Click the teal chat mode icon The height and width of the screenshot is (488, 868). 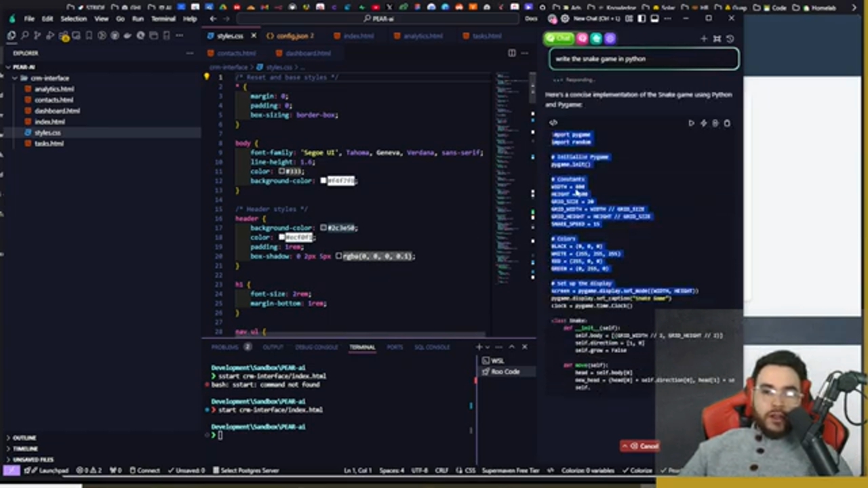click(x=596, y=39)
